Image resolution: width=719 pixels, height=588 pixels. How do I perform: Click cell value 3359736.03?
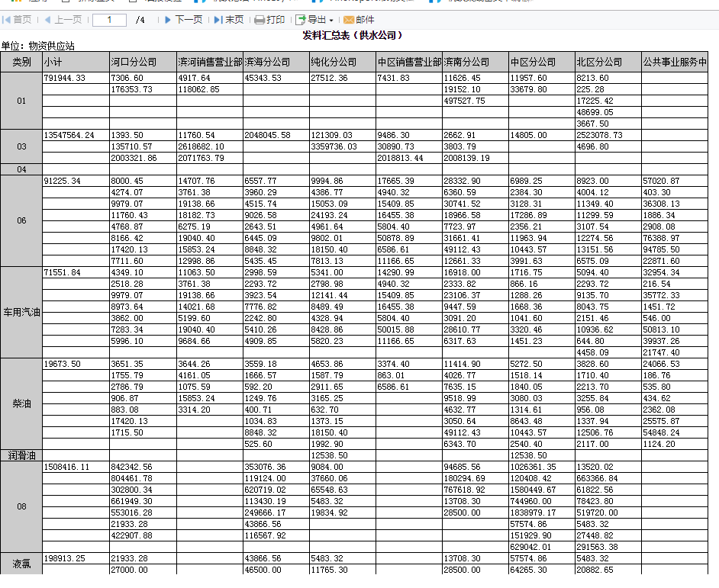(334, 146)
